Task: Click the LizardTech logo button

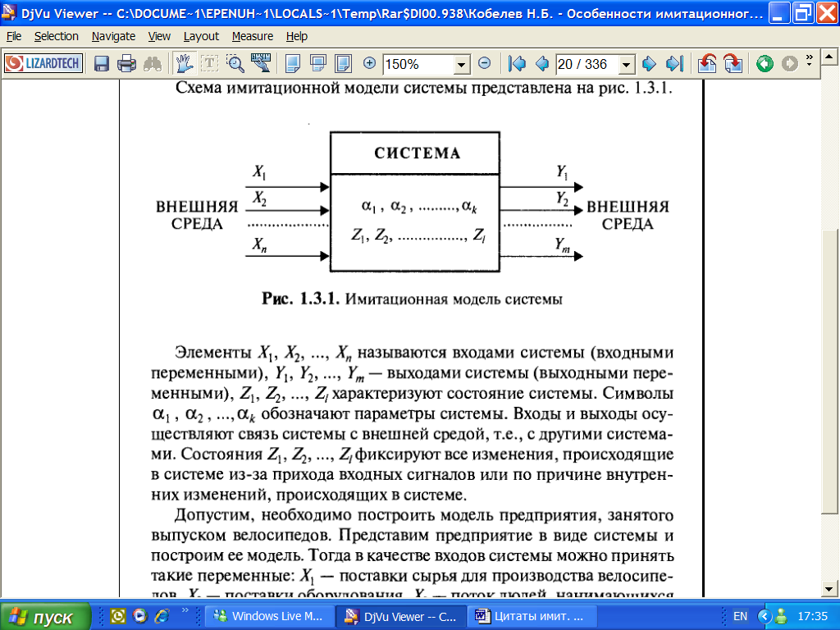Action: pos(43,64)
